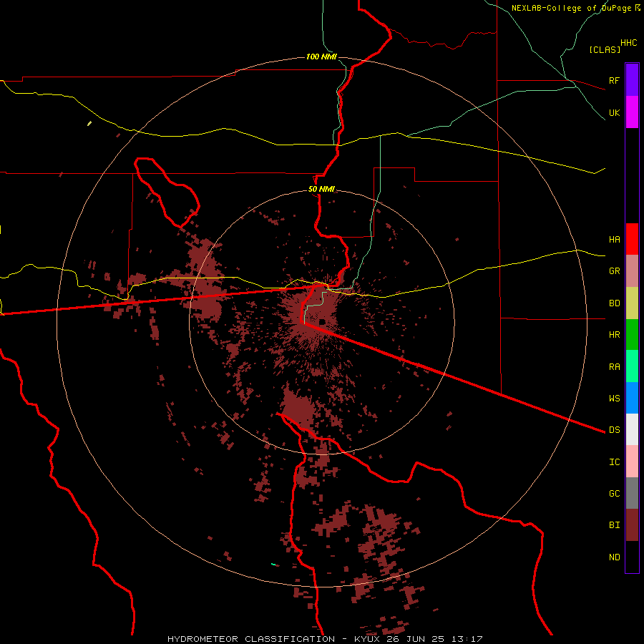644x644 pixels.
Task: Click the 'WS' legend label
Action: click(614, 398)
